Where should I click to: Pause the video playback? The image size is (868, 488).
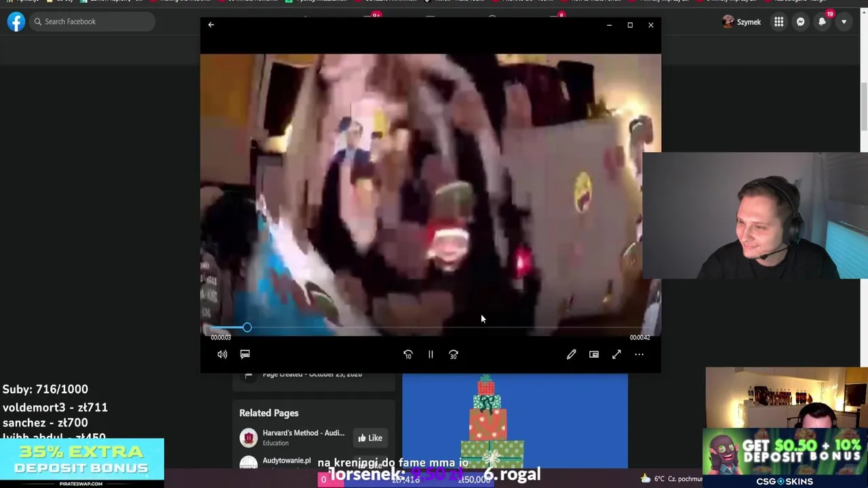(431, 354)
